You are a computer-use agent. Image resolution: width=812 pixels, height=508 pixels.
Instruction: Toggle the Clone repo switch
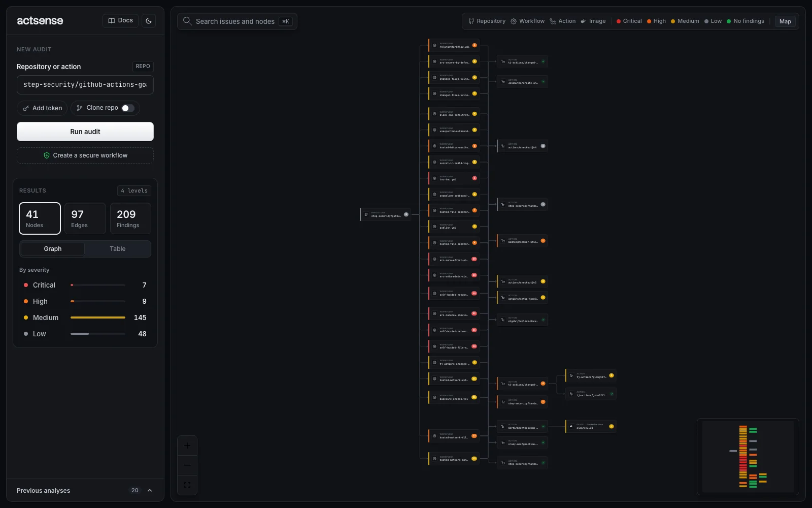(x=128, y=108)
